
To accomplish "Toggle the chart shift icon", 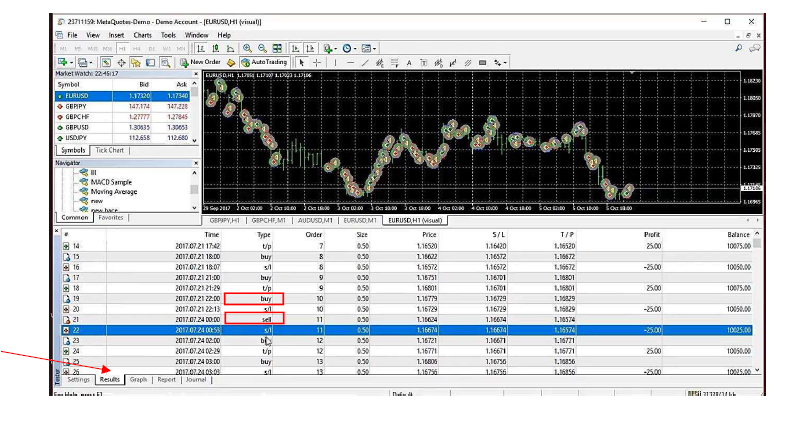I will point(310,49).
